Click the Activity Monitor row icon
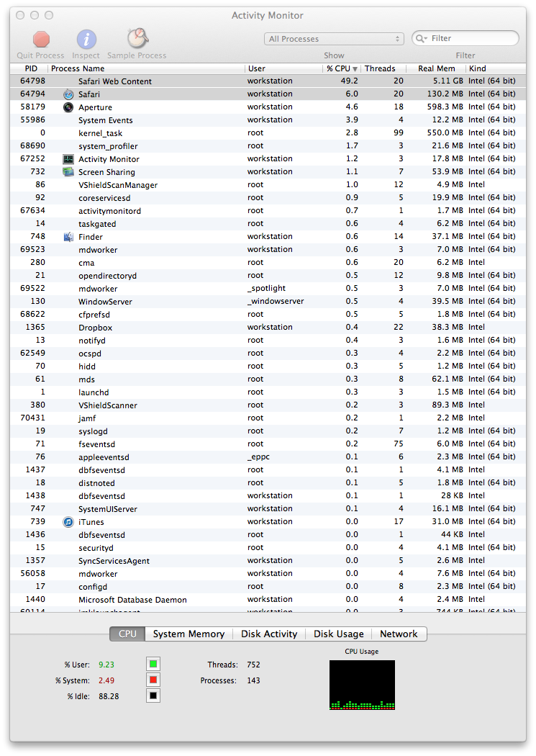Viewport: 536px width, 756px height. (x=68, y=159)
